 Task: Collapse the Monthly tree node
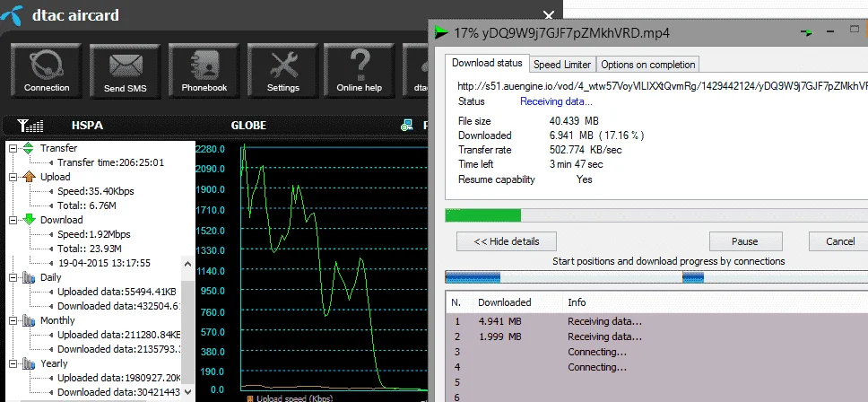tap(13, 321)
